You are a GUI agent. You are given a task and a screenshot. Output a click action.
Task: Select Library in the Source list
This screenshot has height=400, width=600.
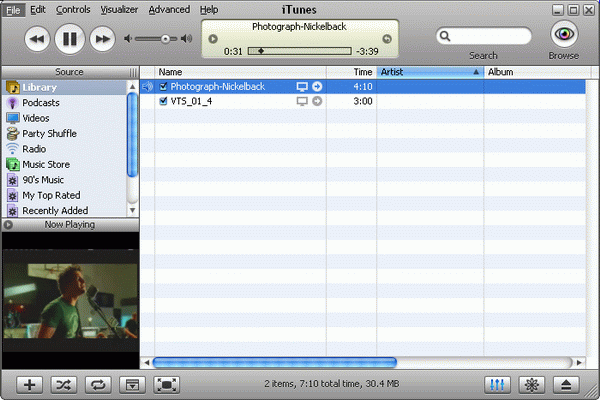pyautogui.click(x=64, y=87)
